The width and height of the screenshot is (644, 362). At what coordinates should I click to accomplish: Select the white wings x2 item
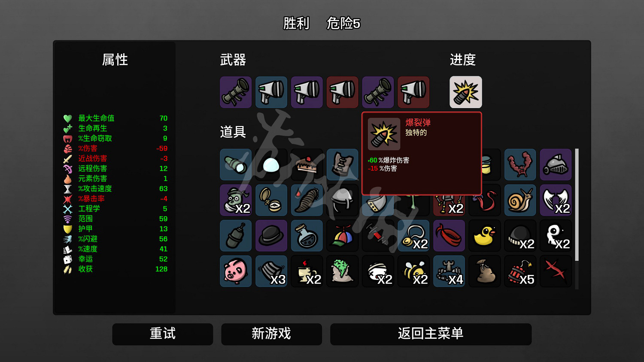[x=556, y=200]
